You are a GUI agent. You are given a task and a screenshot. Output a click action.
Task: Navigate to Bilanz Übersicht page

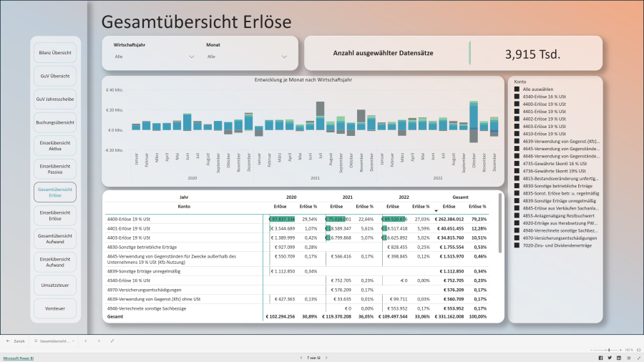point(55,52)
